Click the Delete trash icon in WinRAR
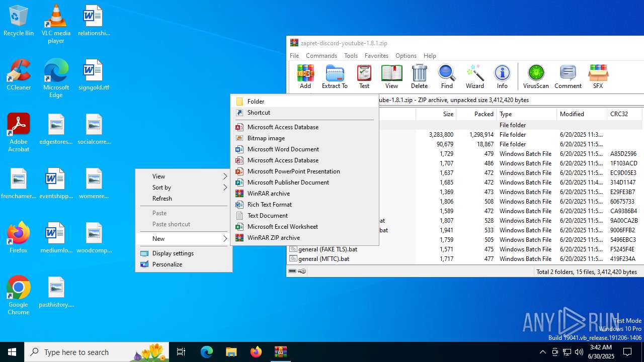 coord(419,77)
